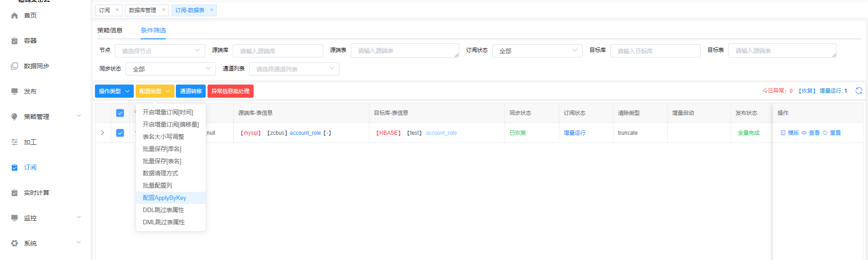Open the 订阅状态 dropdown
Screen dimensions: 868x260
[x=537, y=51]
